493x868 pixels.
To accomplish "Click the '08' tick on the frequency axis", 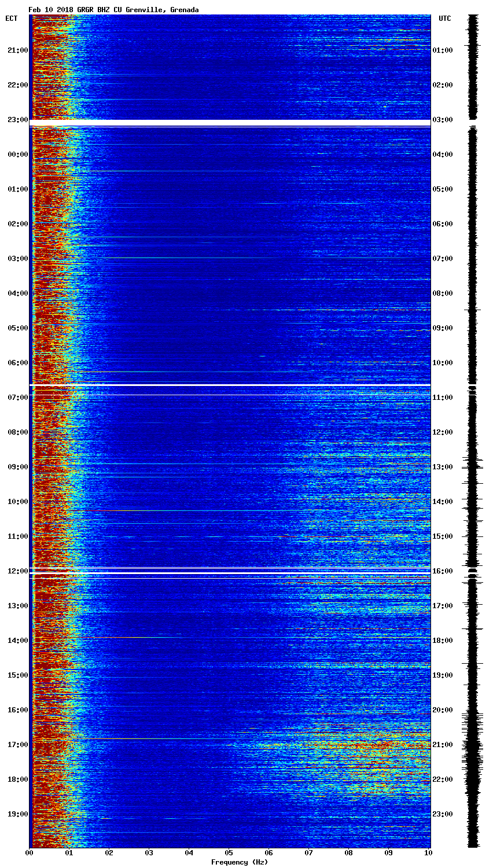I will (x=348, y=853).
